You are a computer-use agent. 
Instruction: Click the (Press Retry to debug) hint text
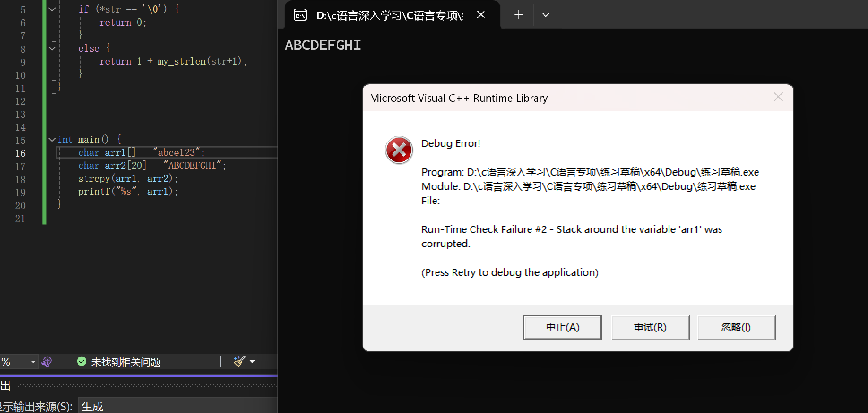pos(510,272)
